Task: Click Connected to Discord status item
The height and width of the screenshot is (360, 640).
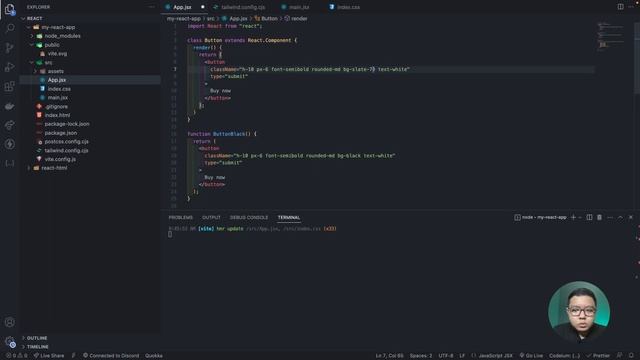Action: click(x=111, y=356)
